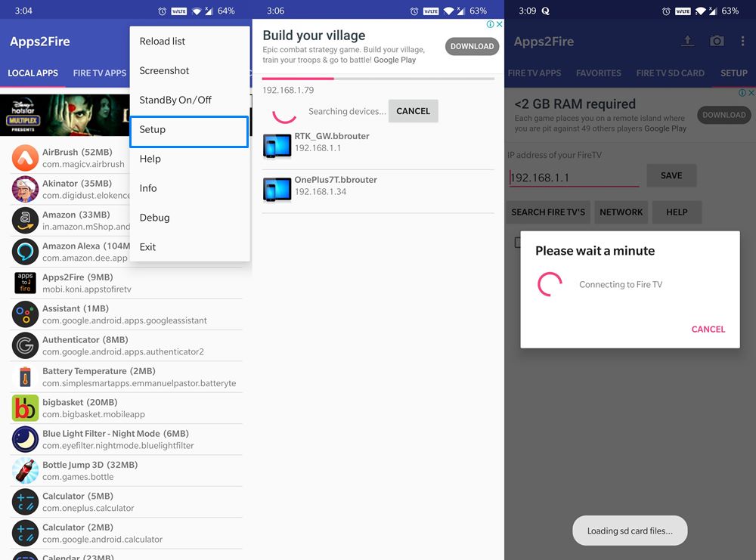Viewport: 756px width, 560px height.
Task: Select device address 192.168.1.1 text
Action: tap(318, 148)
